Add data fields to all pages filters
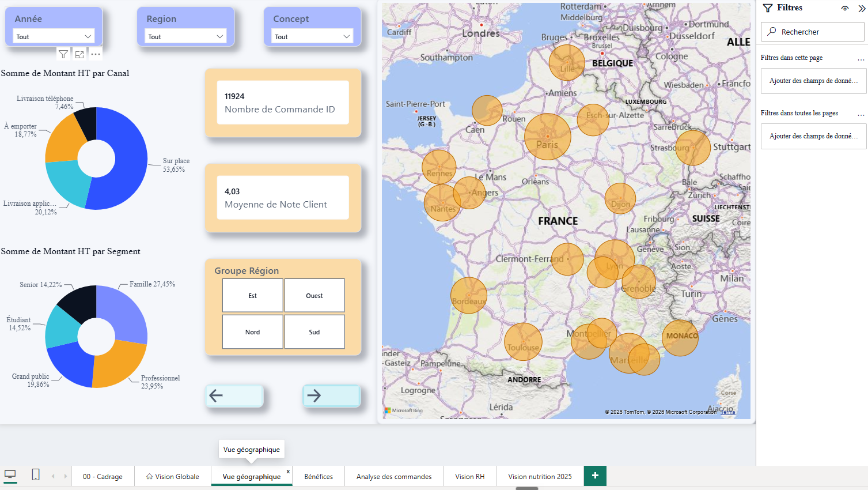The height and width of the screenshot is (490, 868). tap(813, 136)
